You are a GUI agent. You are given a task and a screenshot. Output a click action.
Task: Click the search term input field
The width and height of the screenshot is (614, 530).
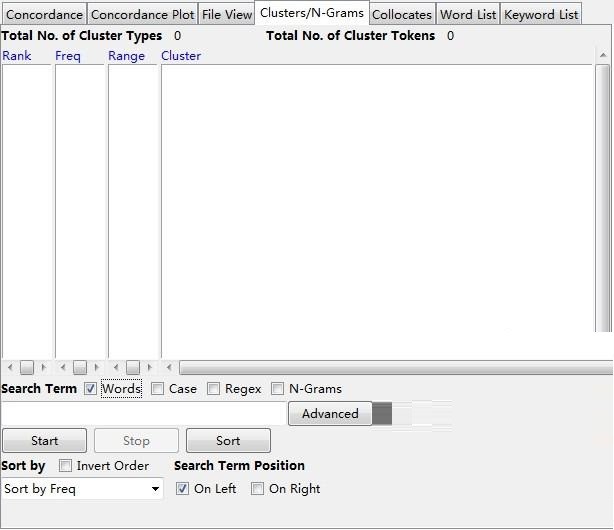(144, 413)
